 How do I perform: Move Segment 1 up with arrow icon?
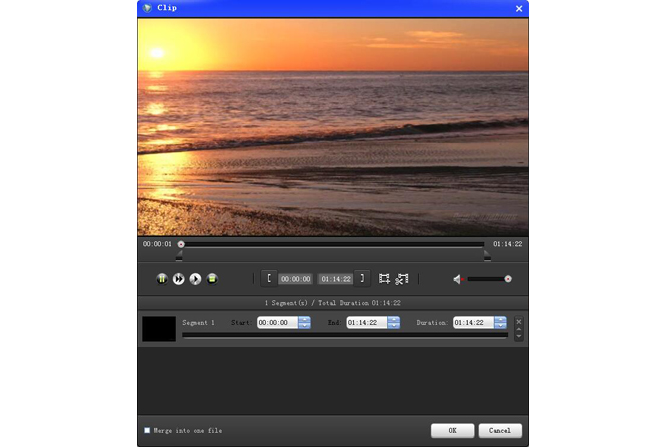519,329
